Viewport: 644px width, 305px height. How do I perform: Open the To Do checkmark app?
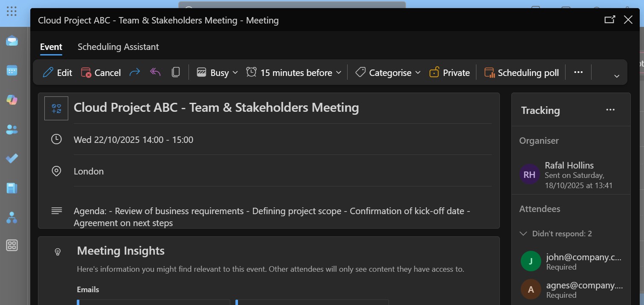coord(12,159)
